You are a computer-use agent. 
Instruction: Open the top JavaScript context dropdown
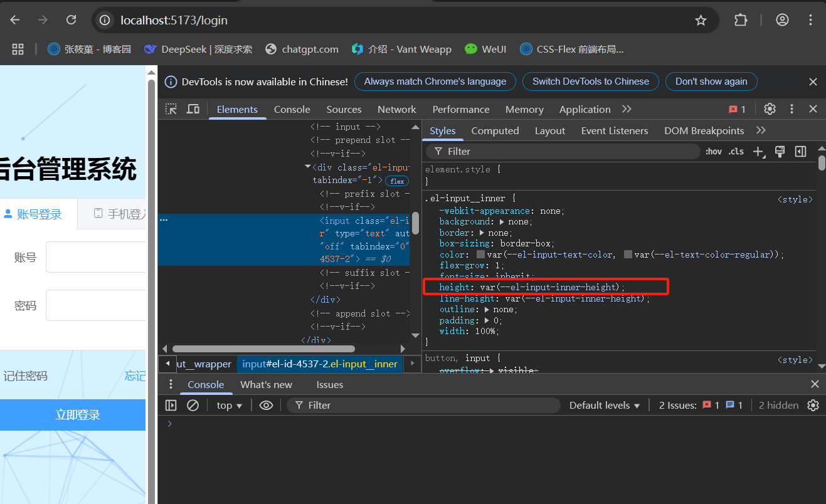coord(230,405)
